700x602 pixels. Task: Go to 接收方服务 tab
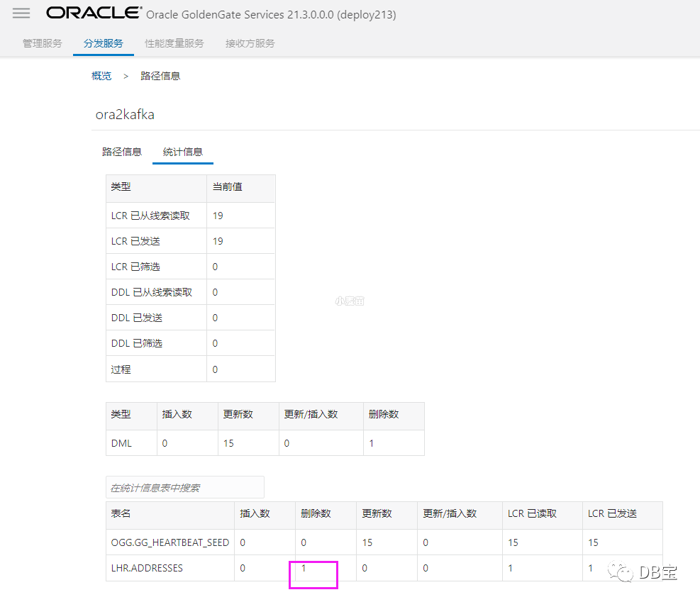[250, 43]
